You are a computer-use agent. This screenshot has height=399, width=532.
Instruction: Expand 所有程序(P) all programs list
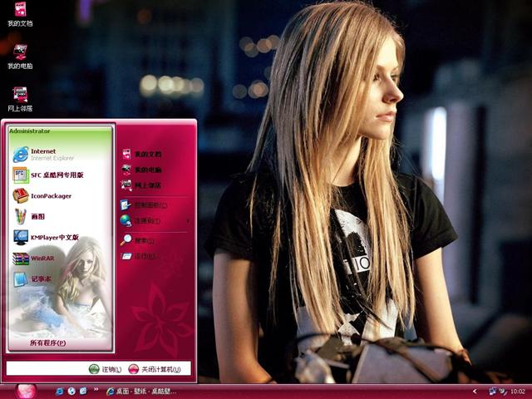click(48, 343)
